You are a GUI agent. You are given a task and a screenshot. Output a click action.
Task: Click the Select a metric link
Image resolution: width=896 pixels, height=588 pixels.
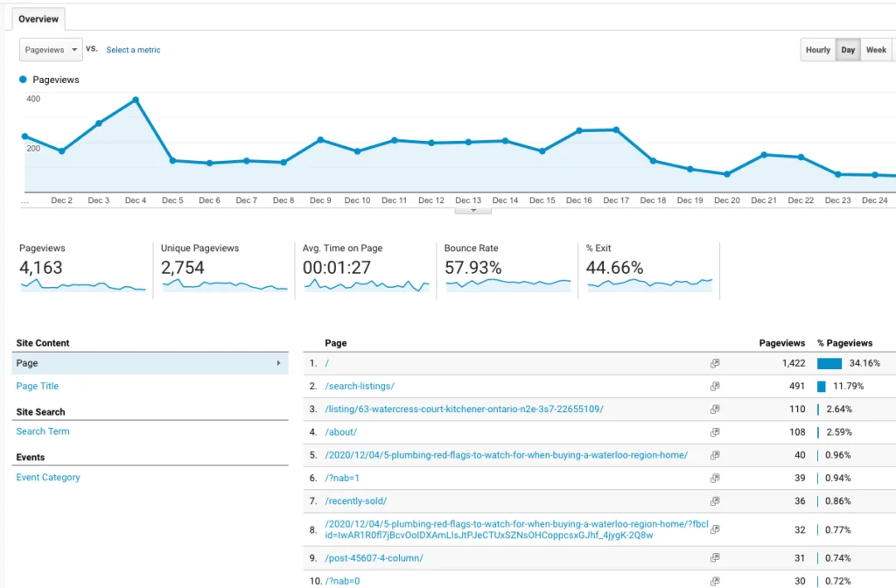pos(133,50)
